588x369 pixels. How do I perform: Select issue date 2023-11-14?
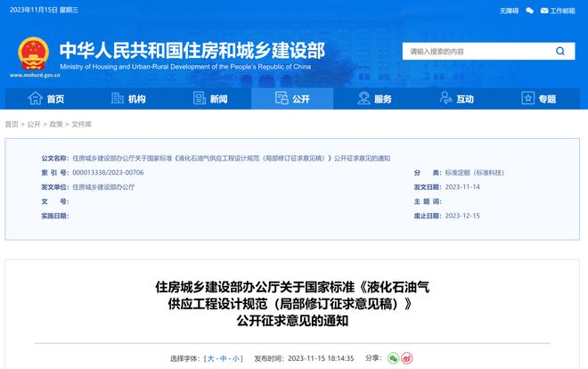click(462, 187)
